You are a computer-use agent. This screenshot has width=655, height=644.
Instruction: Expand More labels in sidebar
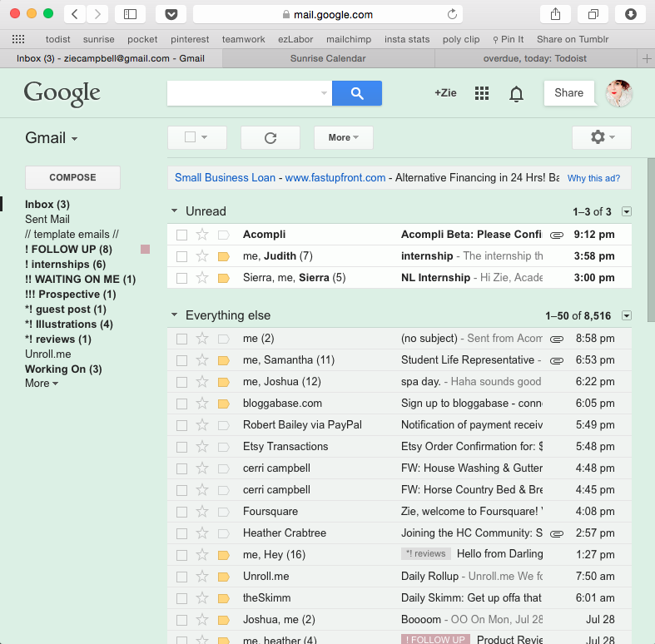pos(42,384)
